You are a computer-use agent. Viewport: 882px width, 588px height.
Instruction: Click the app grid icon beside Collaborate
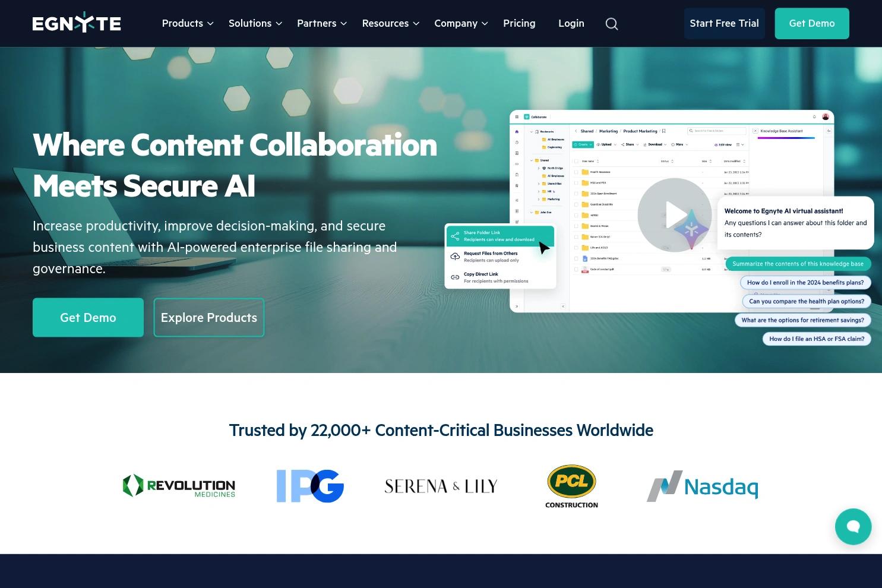click(517, 117)
